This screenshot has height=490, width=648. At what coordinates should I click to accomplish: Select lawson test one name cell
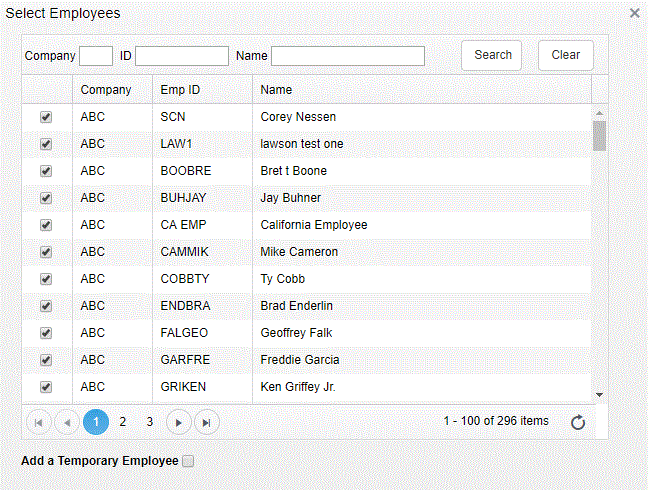[x=422, y=144]
